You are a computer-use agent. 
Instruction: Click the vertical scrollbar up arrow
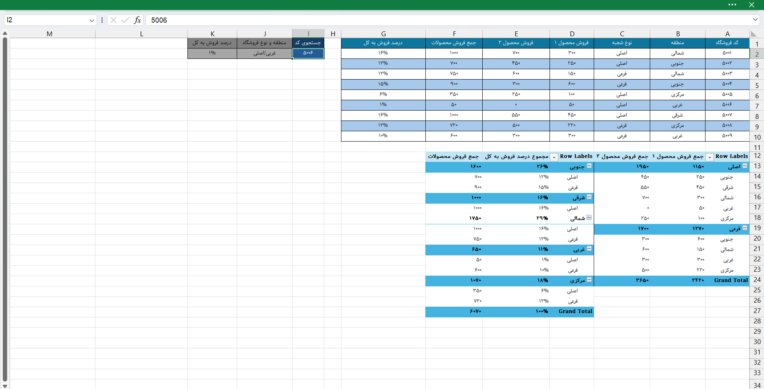[x=5, y=34]
